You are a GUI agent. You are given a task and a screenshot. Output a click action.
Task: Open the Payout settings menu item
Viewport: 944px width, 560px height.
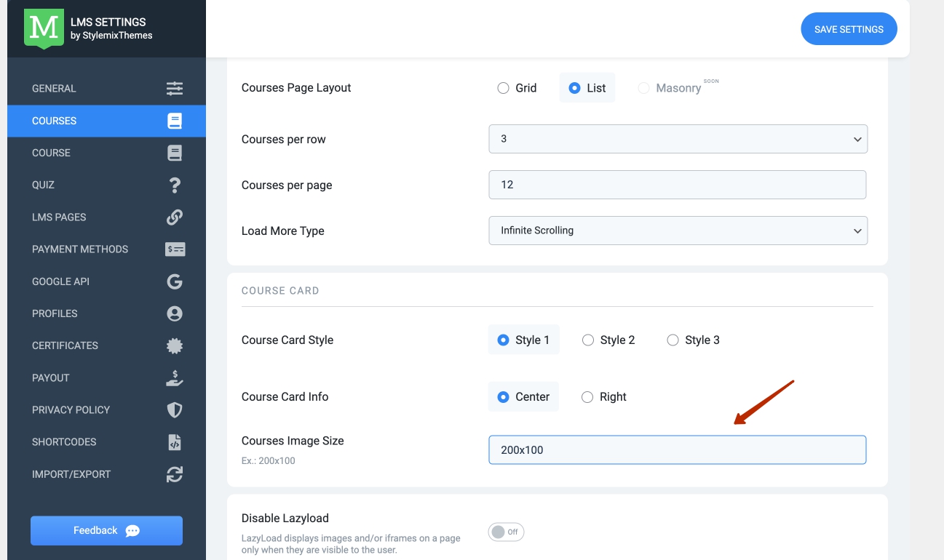click(51, 378)
